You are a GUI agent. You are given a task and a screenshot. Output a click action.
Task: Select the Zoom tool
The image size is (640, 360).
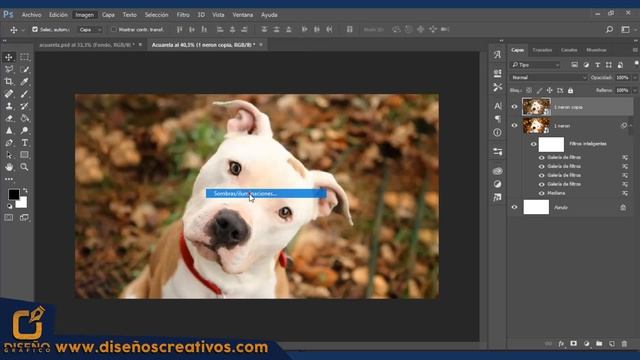24,167
